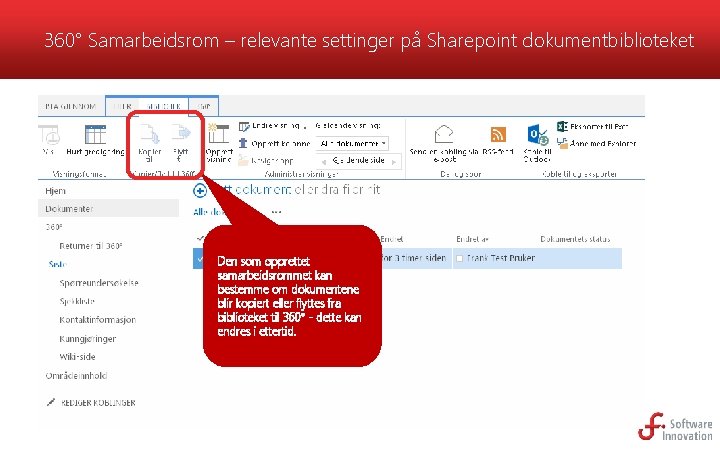Open the 360° ribbon tab
This screenshot has height=450, width=720.
(204, 106)
